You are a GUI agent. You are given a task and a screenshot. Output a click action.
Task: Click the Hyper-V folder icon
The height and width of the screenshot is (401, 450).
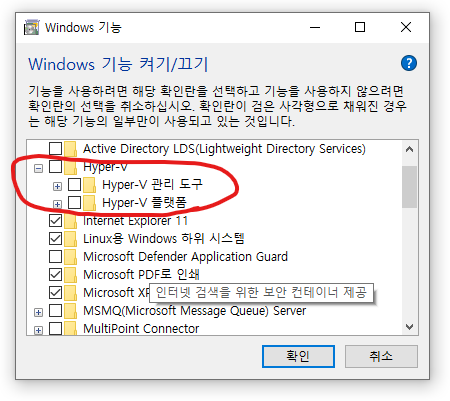click(70, 166)
